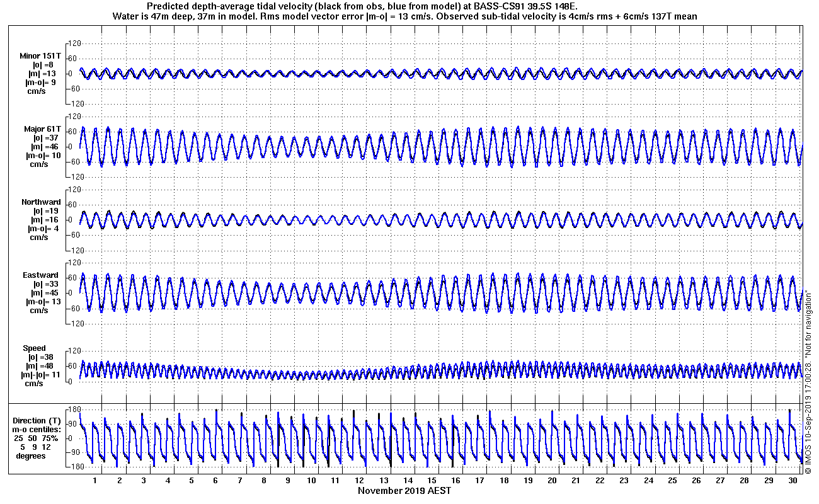819x504 pixels.
Task: Click the 'Speed' panel label
Action: [x=34, y=348]
